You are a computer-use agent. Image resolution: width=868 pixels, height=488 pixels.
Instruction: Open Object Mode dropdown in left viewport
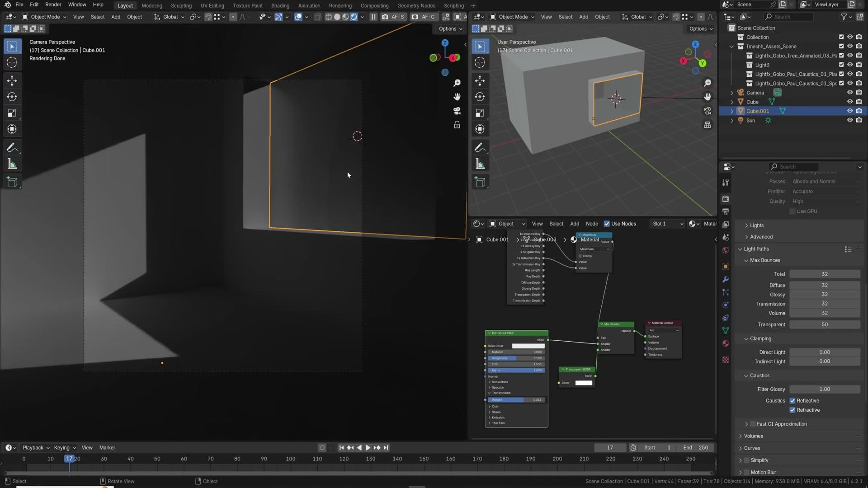(x=44, y=17)
